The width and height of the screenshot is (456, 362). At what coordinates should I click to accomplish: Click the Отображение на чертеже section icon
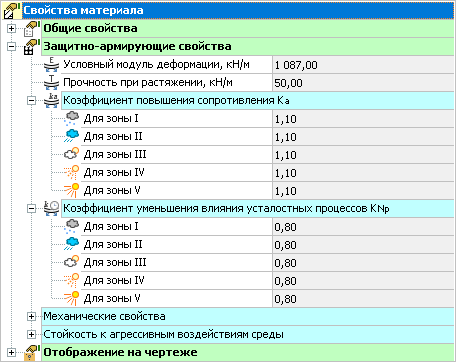click(x=32, y=353)
